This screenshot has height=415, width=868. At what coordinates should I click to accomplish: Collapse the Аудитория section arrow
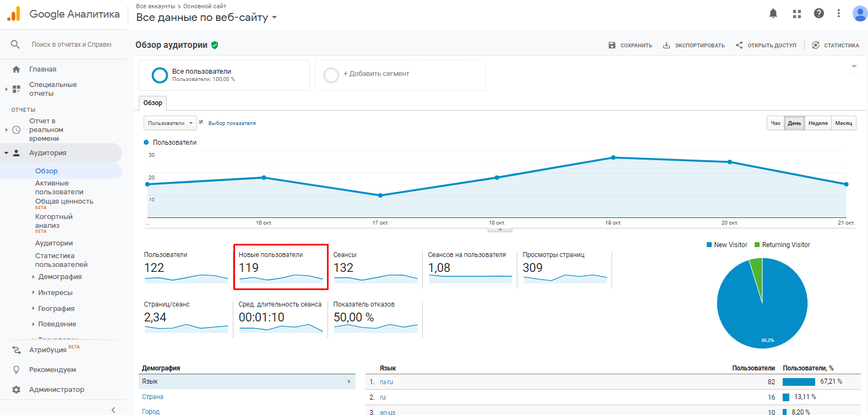click(x=6, y=153)
